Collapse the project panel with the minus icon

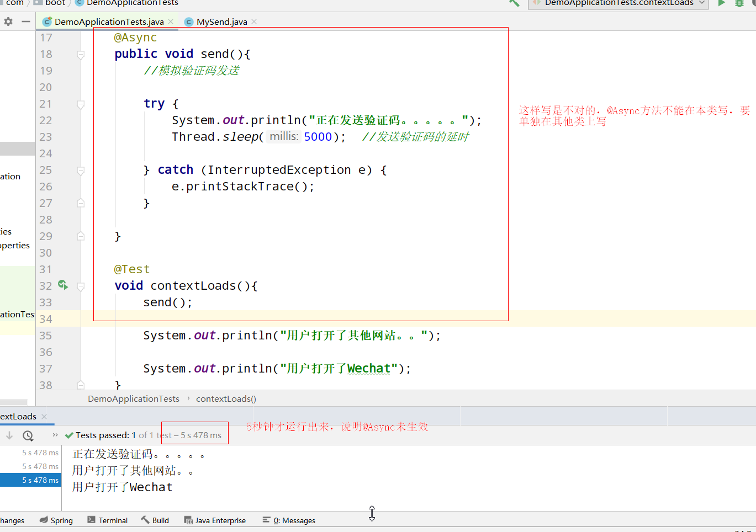[x=26, y=22]
